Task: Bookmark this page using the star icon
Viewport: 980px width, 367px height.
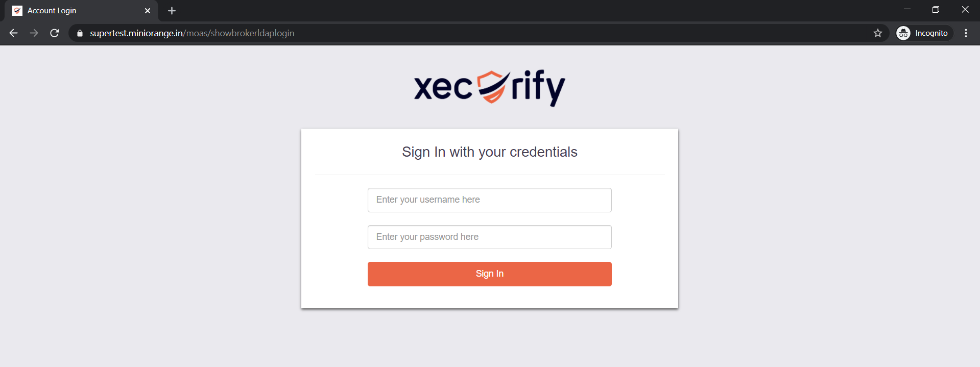Action: [x=878, y=33]
